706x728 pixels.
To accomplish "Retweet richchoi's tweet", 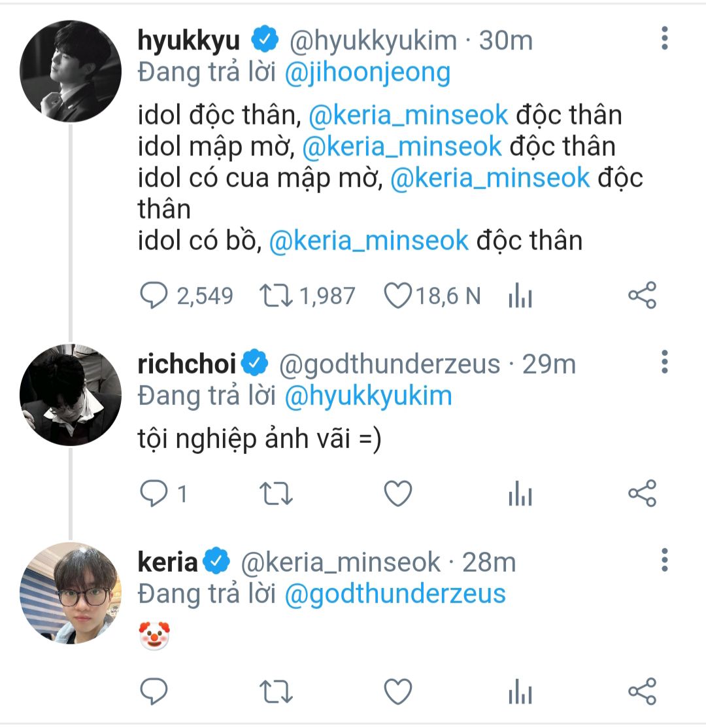I will pyautogui.click(x=275, y=494).
